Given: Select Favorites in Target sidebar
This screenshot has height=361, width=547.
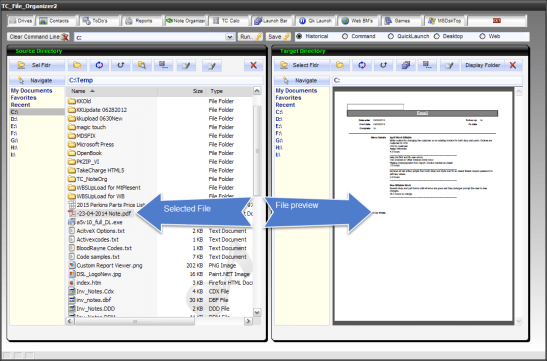Looking at the screenshot, I should click(288, 98).
